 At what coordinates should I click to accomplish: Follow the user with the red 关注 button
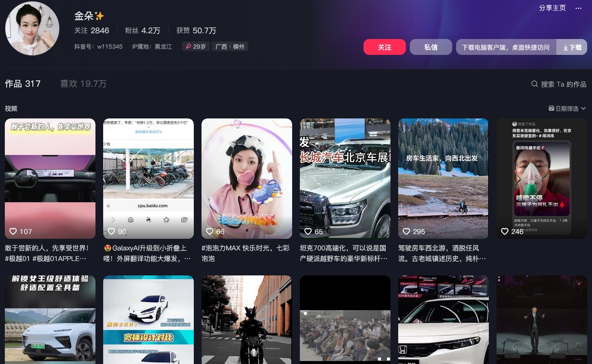384,47
